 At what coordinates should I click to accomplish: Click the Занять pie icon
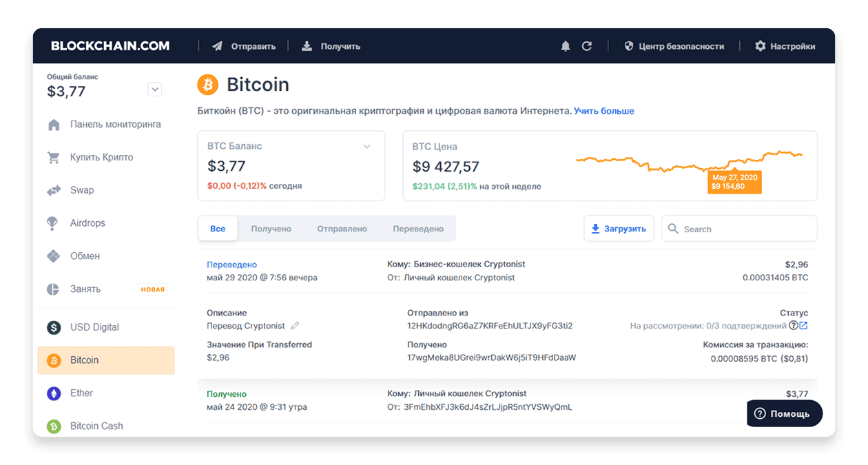53,289
